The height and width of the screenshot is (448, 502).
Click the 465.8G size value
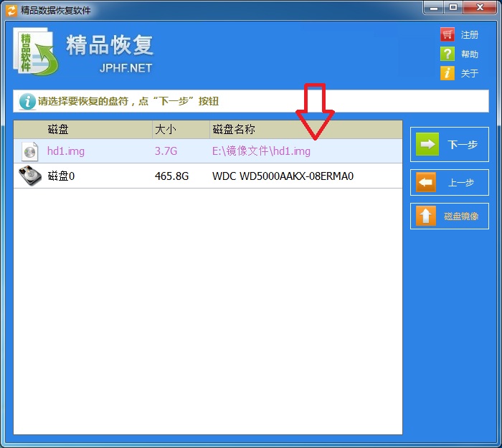coord(171,176)
